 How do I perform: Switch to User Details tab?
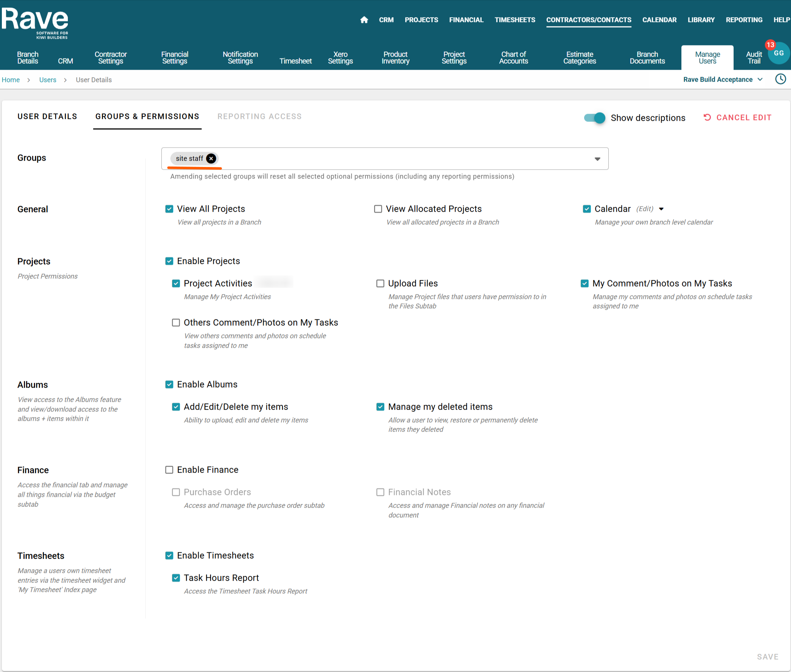47,117
